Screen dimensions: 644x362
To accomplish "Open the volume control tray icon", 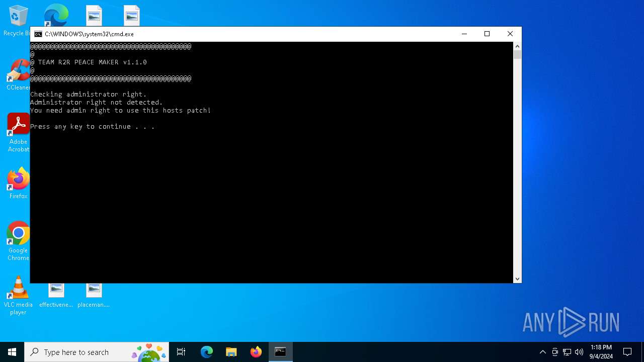I will pos(579,352).
